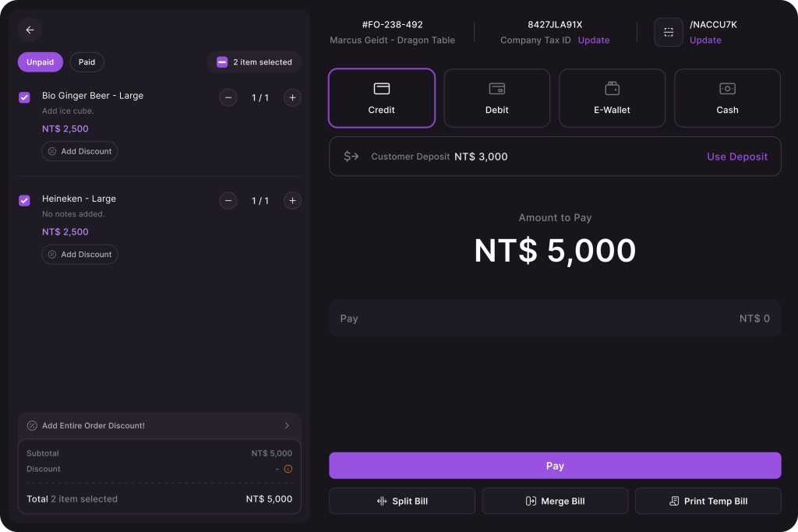This screenshot has height=532, width=798.
Task: Click Heineken price NT$ 2,500
Action: tap(65, 232)
